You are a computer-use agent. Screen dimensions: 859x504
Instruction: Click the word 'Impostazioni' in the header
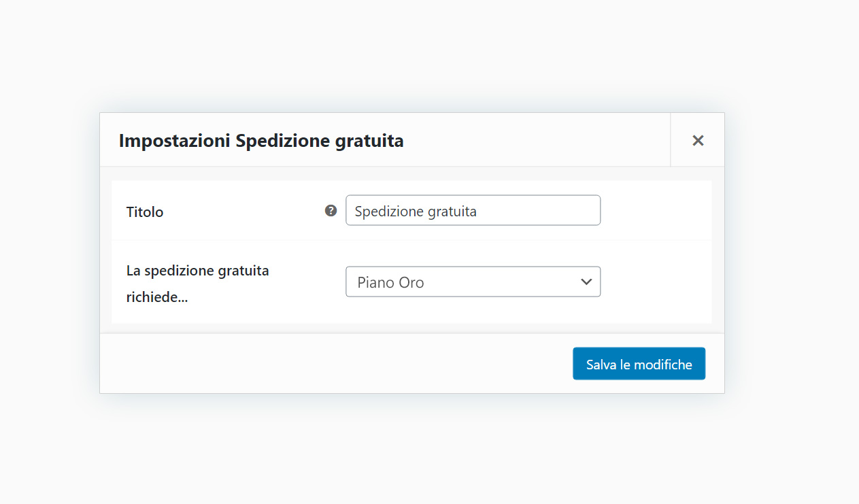click(x=175, y=141)
